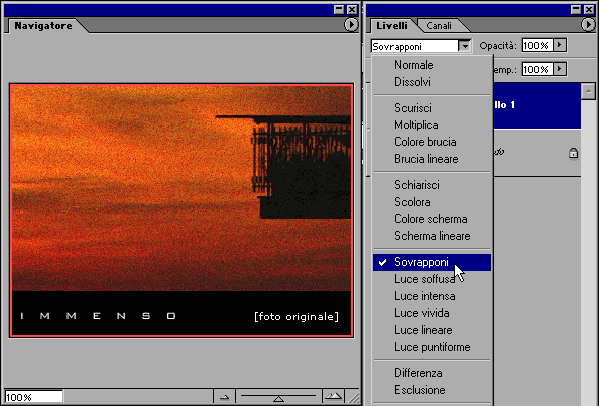The height and width of the screenshot is (406, 599).
Task: Click the zoom out small-mountains icon in Navigatore
Action: (x=225, y=397)
